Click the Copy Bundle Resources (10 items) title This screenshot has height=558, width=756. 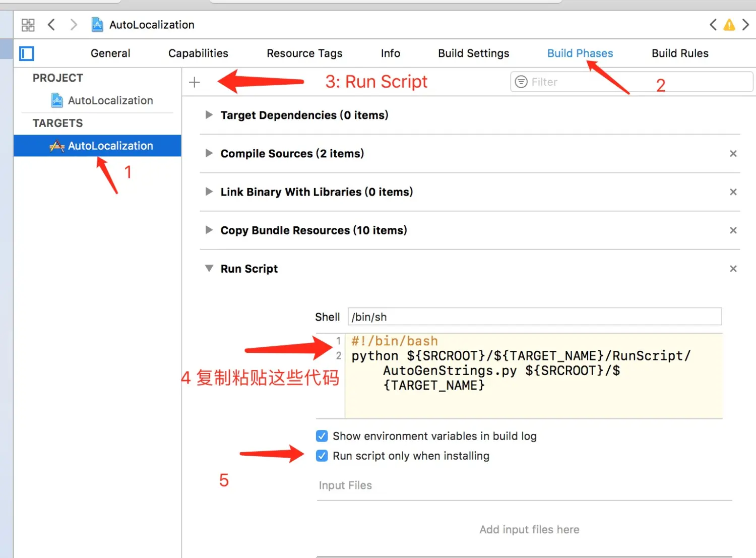[x=313, y=230]
